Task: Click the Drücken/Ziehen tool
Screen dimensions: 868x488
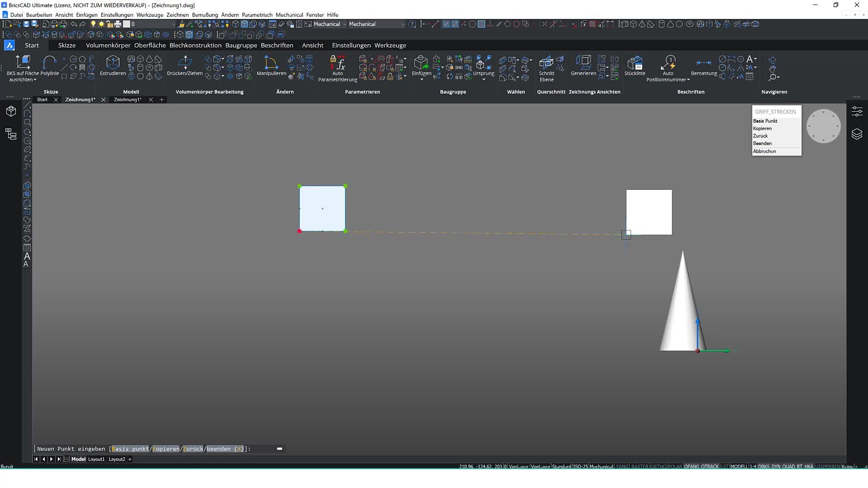Action: click(x=184, y=66)
